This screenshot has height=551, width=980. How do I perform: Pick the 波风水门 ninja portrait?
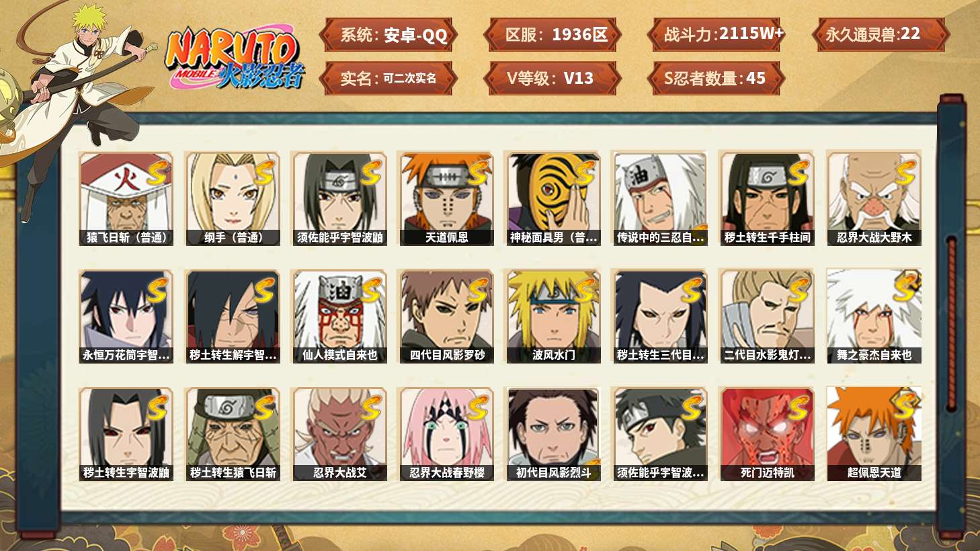pyautogui.click(x=553, y=316)
